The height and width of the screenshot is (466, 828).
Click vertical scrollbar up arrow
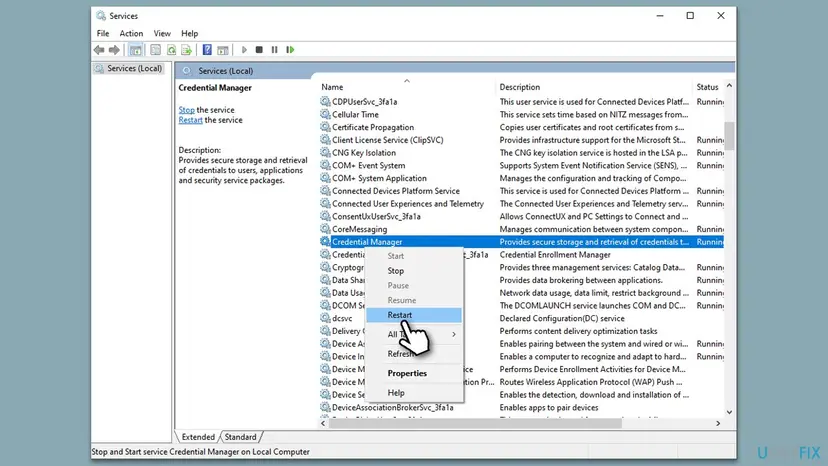[x=729, y=86]
